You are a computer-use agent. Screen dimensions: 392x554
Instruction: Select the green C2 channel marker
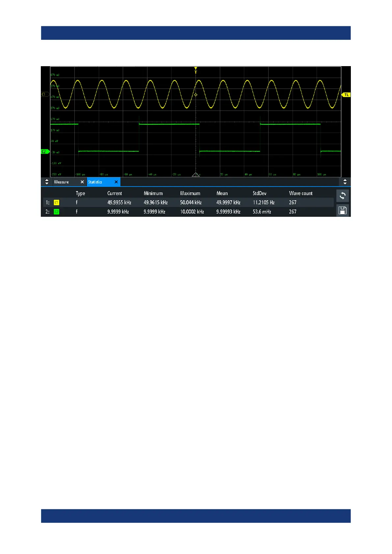[45, 152]
